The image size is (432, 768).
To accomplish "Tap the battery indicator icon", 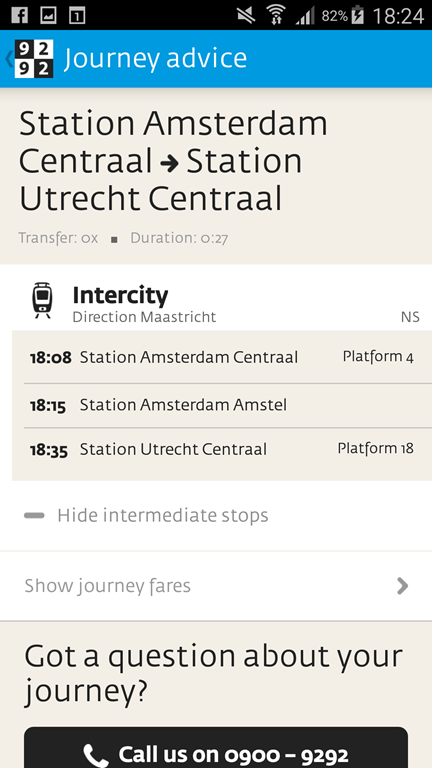I will point(358,15).
